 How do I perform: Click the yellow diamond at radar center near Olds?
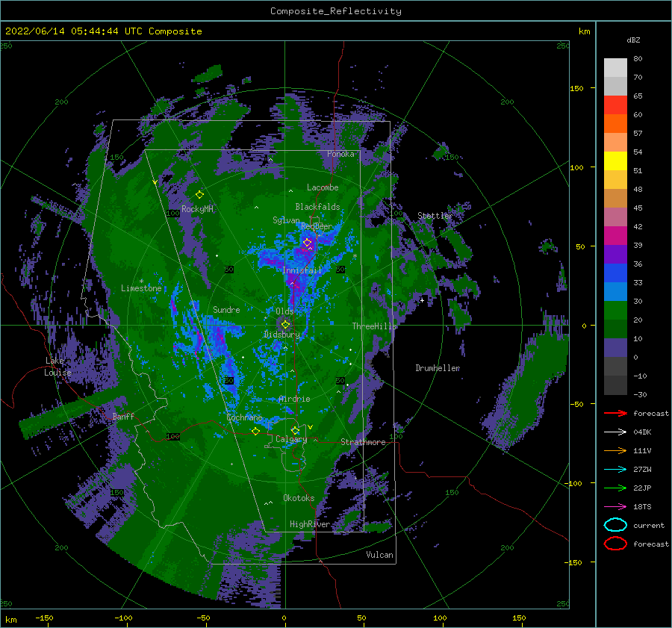click(x=285, y=325)
